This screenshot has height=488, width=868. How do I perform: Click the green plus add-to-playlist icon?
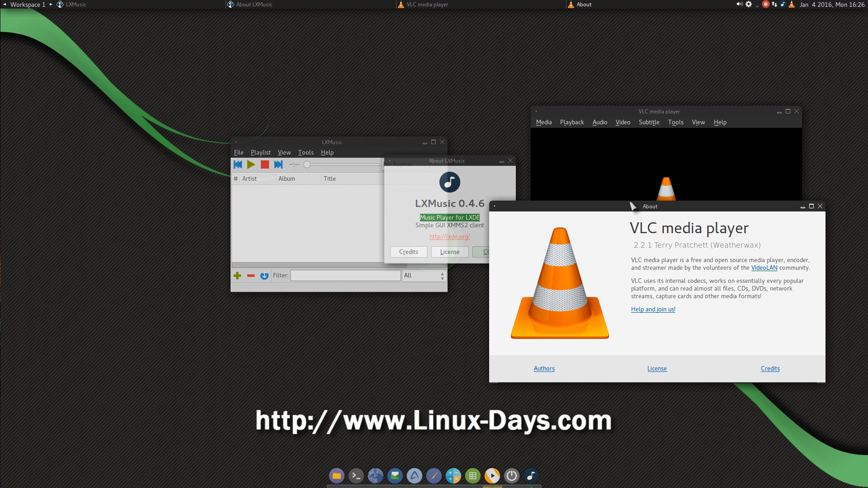(237, 276)
